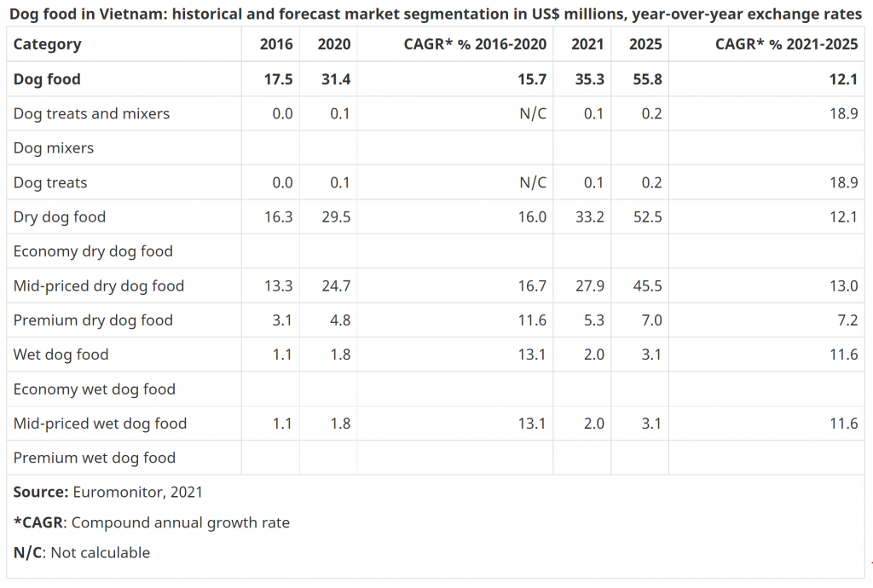This screenshot has height=588, width=873.
Task: Click the bold Dog food row label
Action: pos(47,79)
